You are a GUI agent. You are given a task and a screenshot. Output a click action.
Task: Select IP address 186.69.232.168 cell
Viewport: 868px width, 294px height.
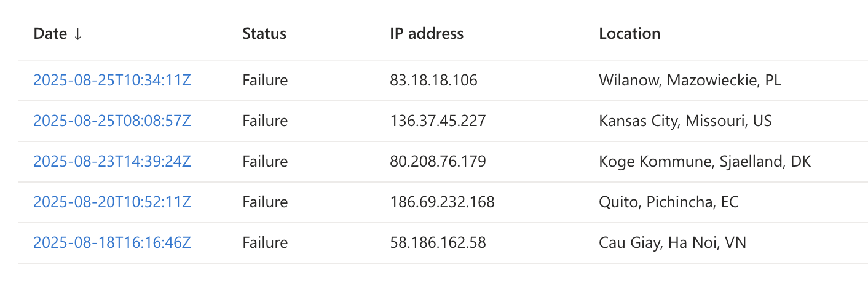[442, 202]
